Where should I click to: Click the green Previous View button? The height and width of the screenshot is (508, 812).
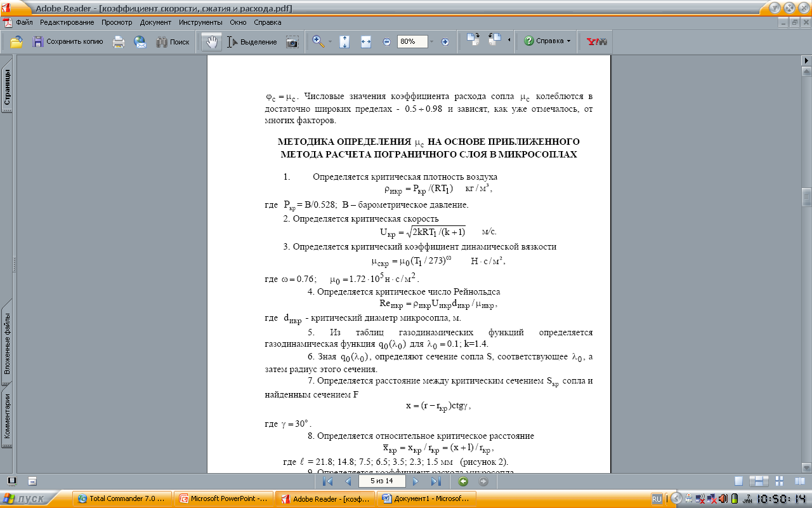(x=463, y=482)
